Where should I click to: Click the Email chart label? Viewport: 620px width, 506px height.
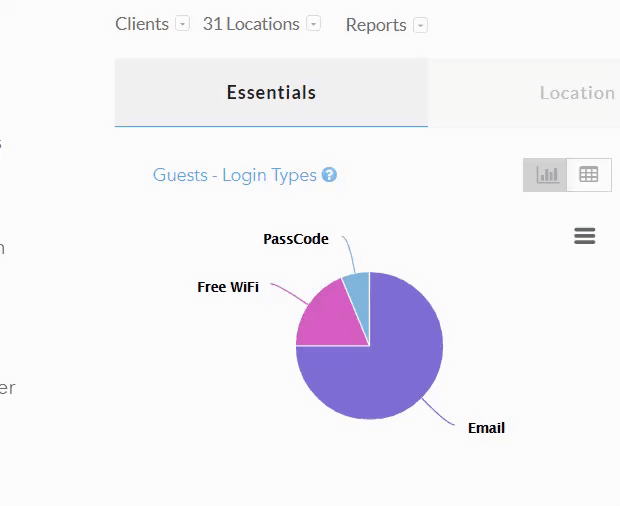(486, 428)
